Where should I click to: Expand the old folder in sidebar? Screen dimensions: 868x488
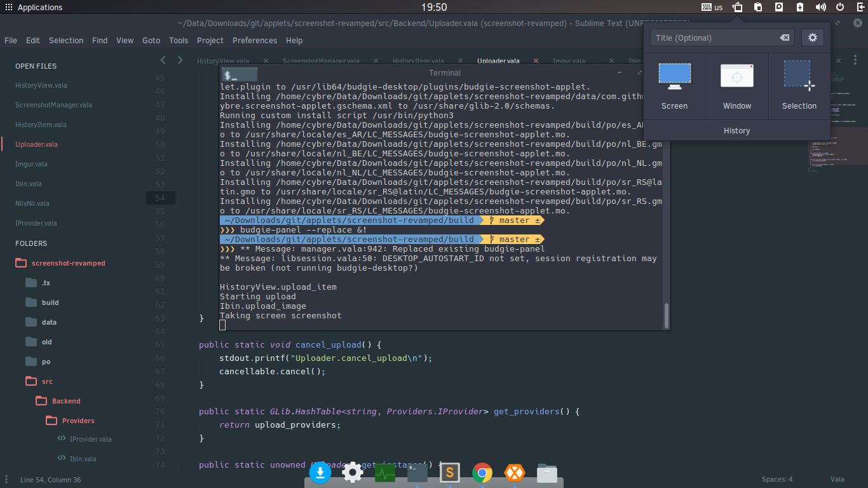pyautogui.click(x=31, y=342)
